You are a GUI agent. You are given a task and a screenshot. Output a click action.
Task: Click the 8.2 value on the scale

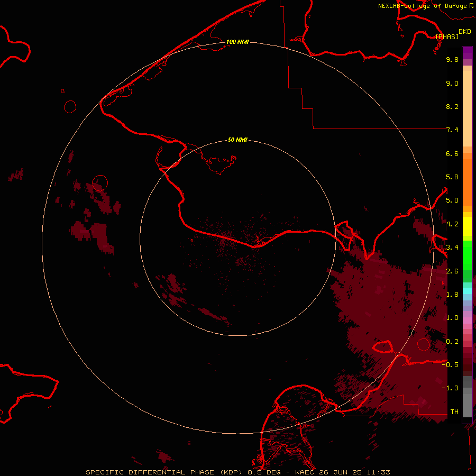coord(452,106)
